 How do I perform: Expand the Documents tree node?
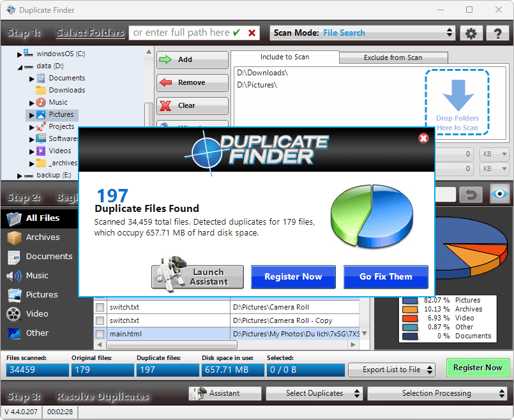31,79
